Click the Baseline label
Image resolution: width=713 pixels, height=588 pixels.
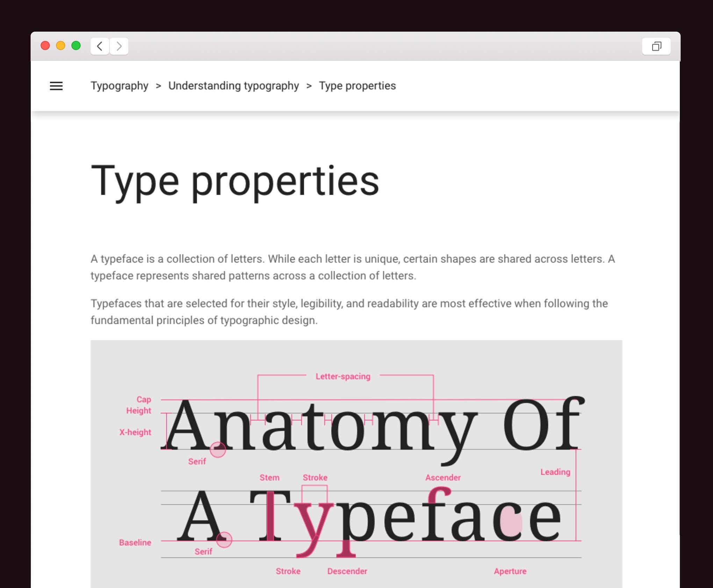tap(135, 543)
